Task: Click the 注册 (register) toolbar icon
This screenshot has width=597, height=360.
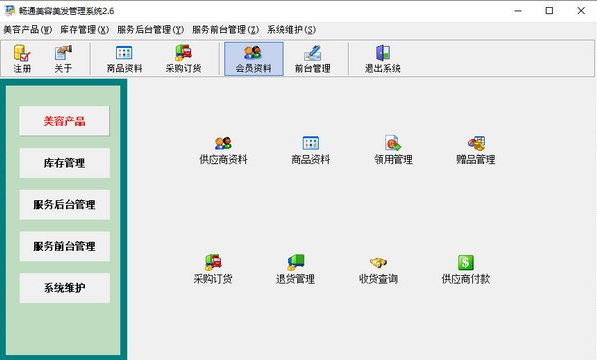Action: click(22, 59)
